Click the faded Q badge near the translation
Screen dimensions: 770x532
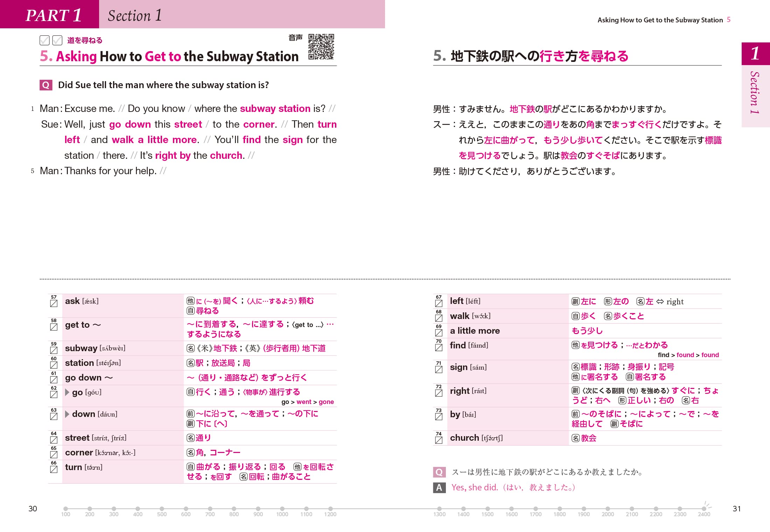439,472
